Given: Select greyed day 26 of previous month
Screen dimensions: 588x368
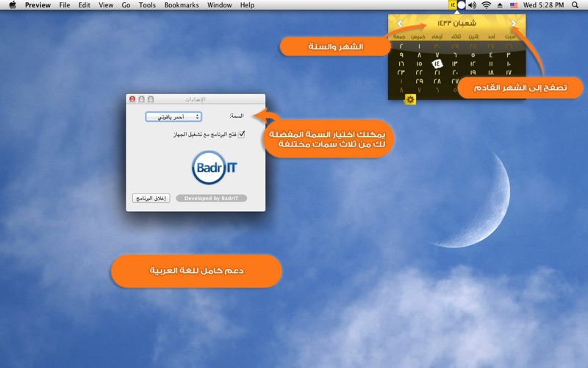Looking at the screenshot, I should pyautogui.click(x=509, y=46).
